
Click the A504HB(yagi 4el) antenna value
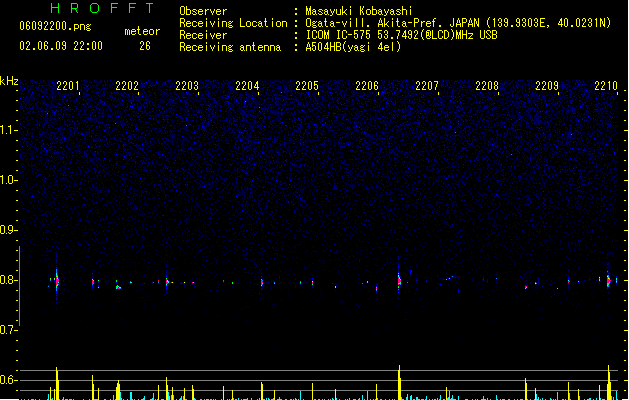coord(353,47)
